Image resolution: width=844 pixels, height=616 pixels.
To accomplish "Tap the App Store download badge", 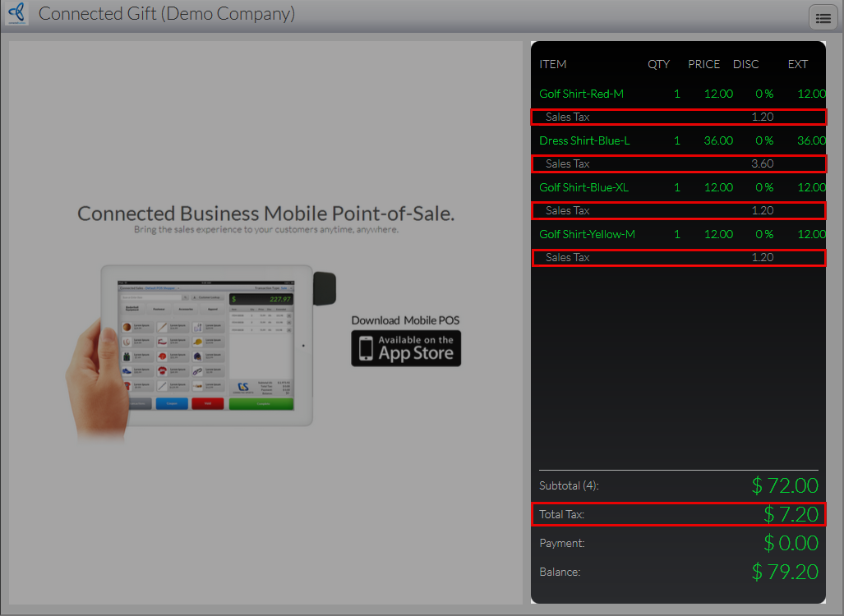I will (x=406, y=348).
